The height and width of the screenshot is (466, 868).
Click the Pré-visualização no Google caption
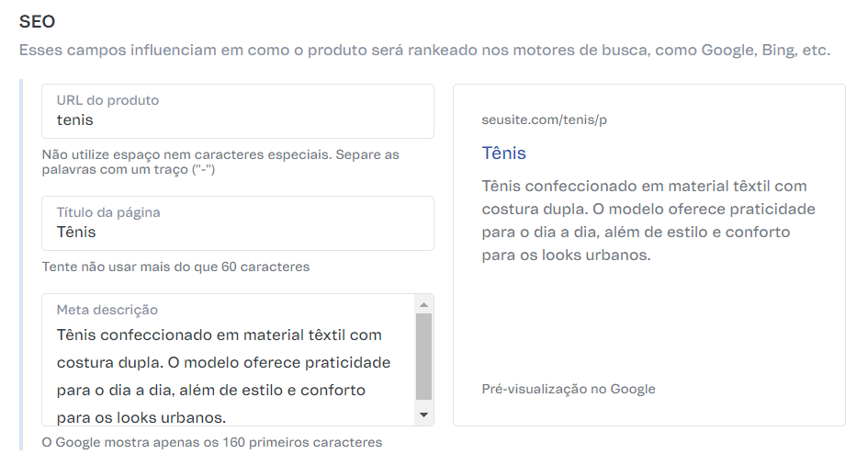click(x=568, y=389)
